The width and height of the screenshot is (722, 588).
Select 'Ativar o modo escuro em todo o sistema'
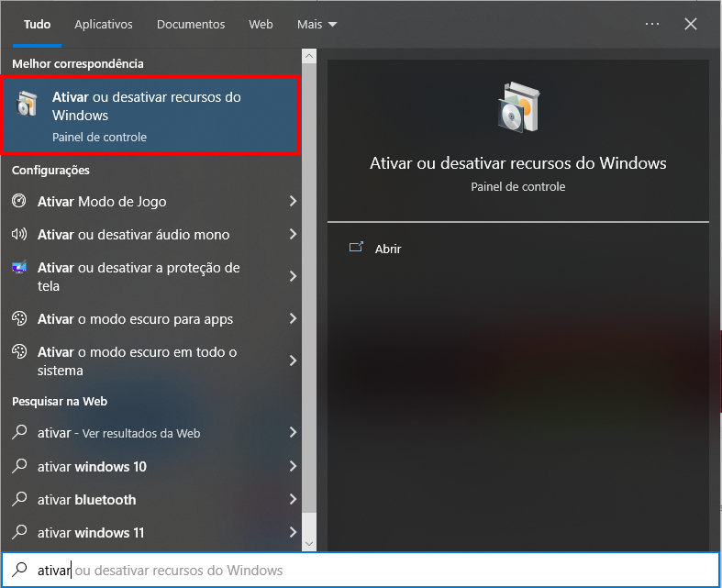tap(151, 361)
